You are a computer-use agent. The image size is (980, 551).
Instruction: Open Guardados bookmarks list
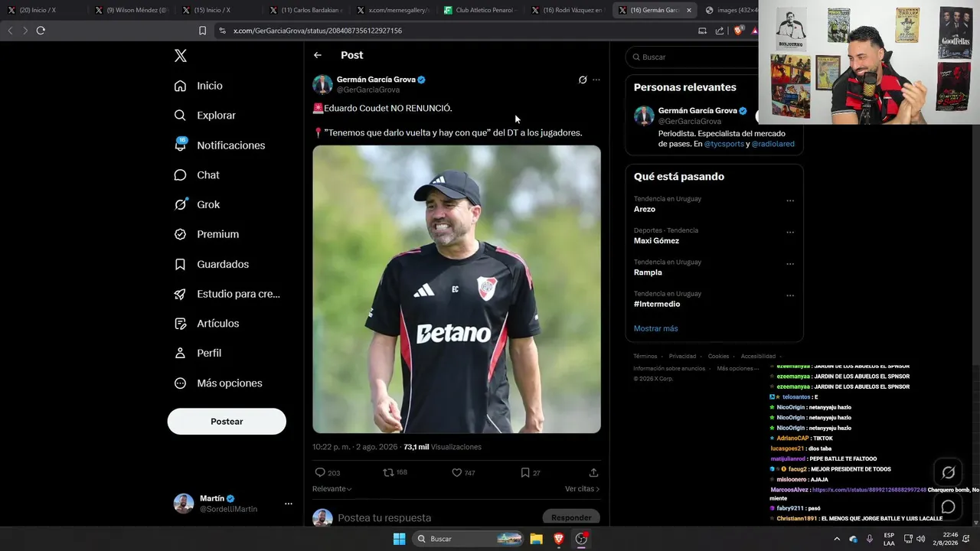pos(211,264)
